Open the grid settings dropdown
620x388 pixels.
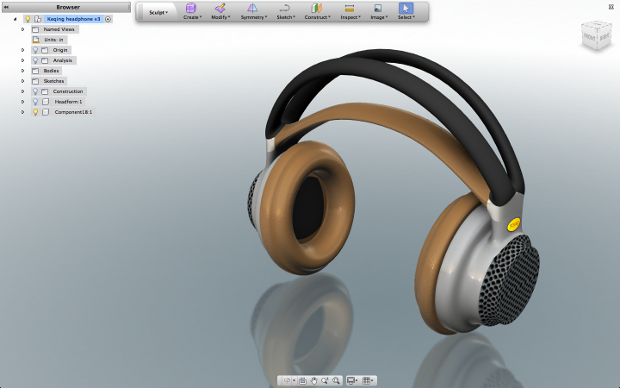(368, 380)
